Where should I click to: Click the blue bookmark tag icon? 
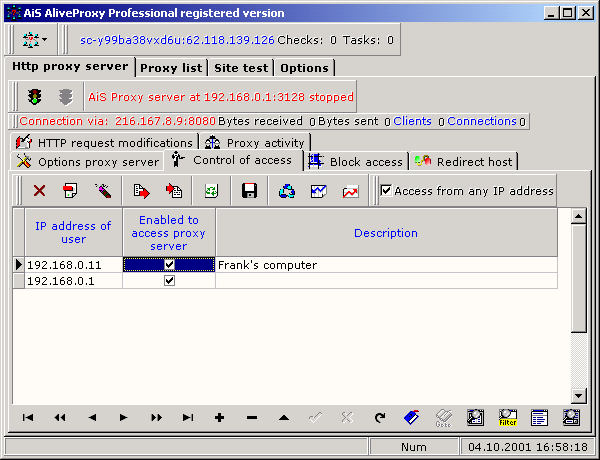[411, 417]
